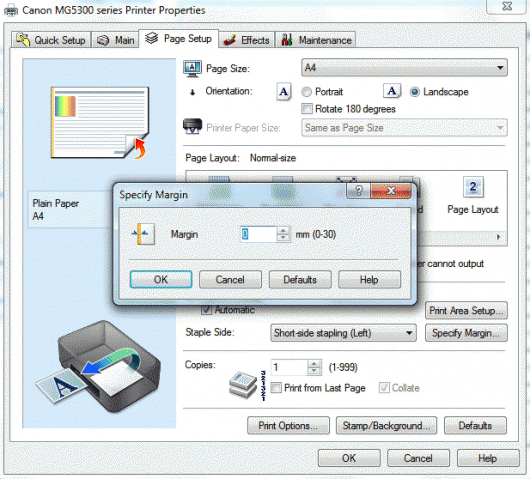Click the Landscape orientation A icon
The height and width of the screenshot is (479, 530).
coord(392,91)
